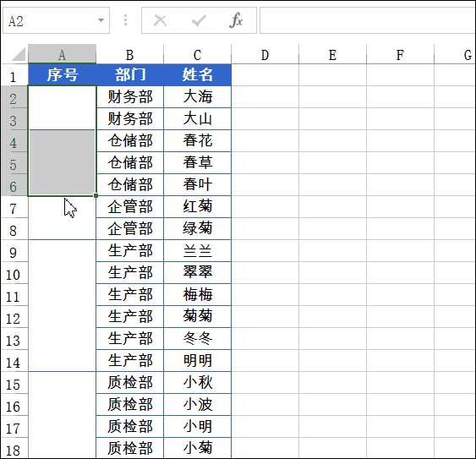
Task: Click the Enter checkmark icon in formula bar
Action: click(x=199, y=20)
